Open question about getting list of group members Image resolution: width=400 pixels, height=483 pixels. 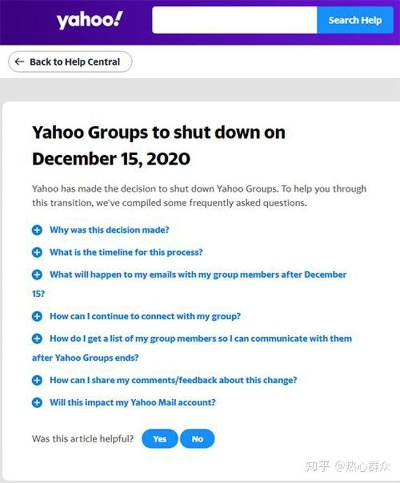pyautogui.click(x=192, y=348)
